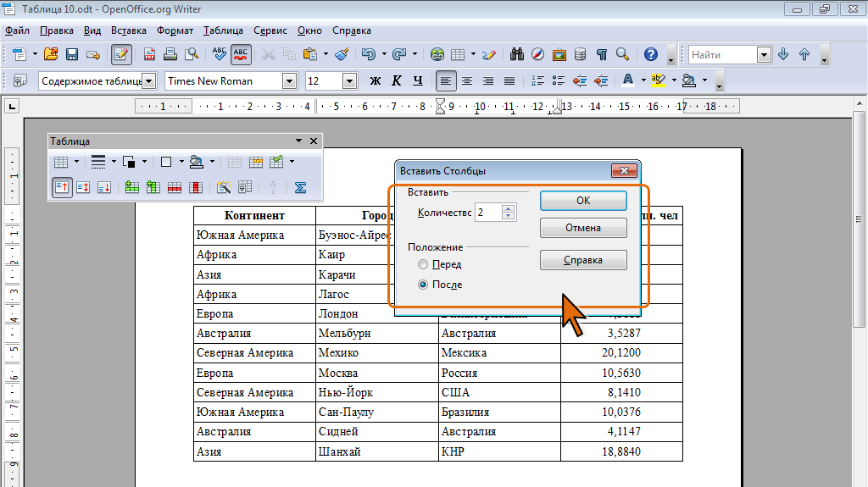This screenshot has width=868, height=487.
Task: Click the Sum sigma icon in Table toolbar
Action: point(300,188)
